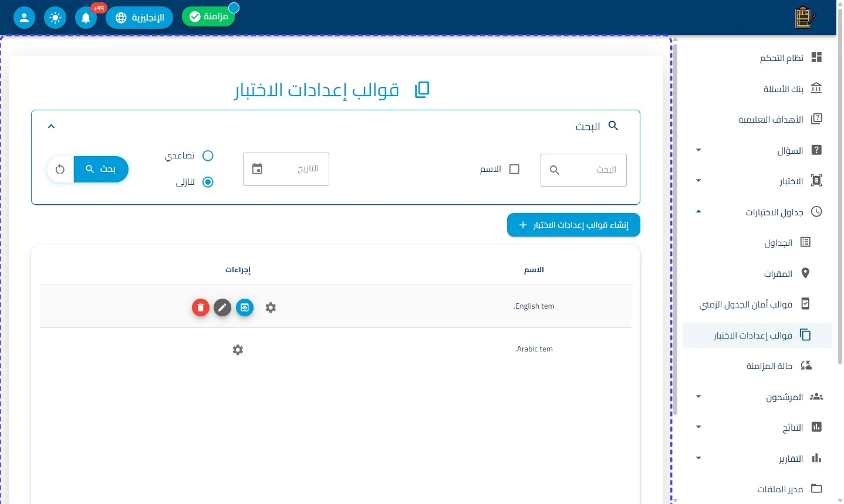The image size is (844, 504).
Task: Click the group icon beside المرشحون
Action: click(x=816, y=397)
